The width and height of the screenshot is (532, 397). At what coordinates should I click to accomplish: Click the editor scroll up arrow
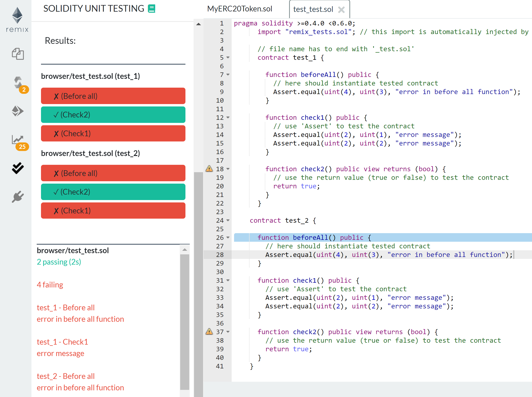click(x=198, y=24)
